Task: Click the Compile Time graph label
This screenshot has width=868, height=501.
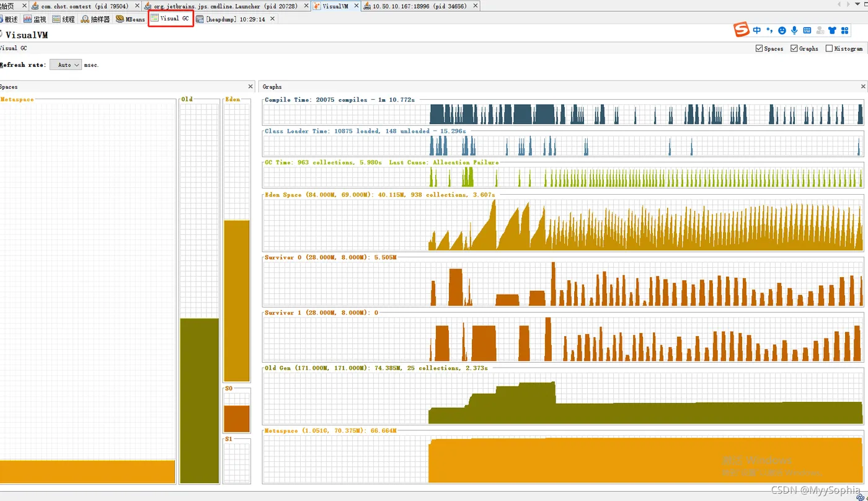Action: click(x=340, y=100)
